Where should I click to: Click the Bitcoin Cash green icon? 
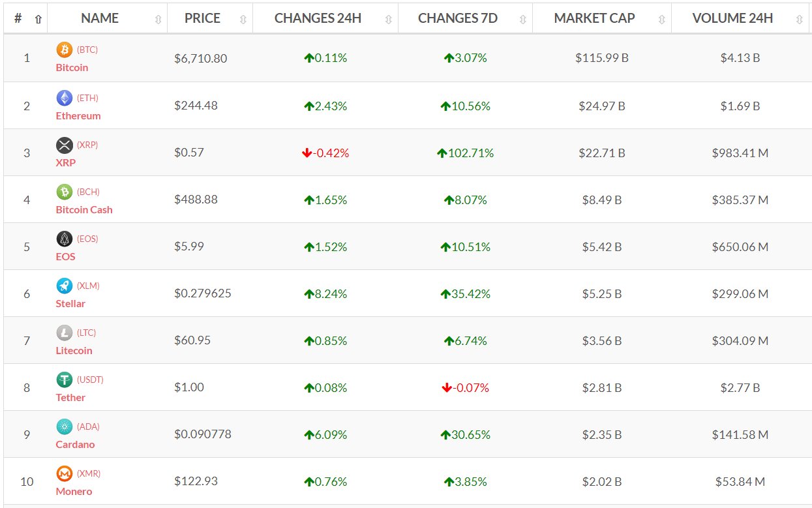point(65,192)
